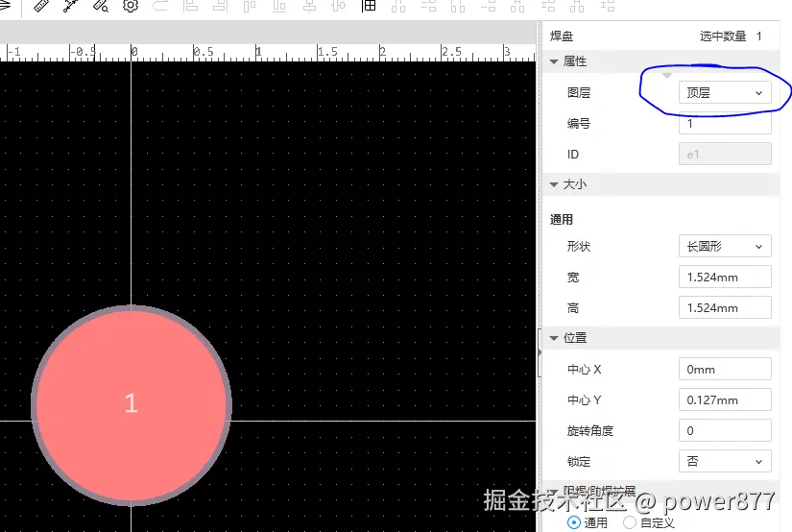Click the 高 field with 1.524mm
The image size is (792, 532).
725,307
